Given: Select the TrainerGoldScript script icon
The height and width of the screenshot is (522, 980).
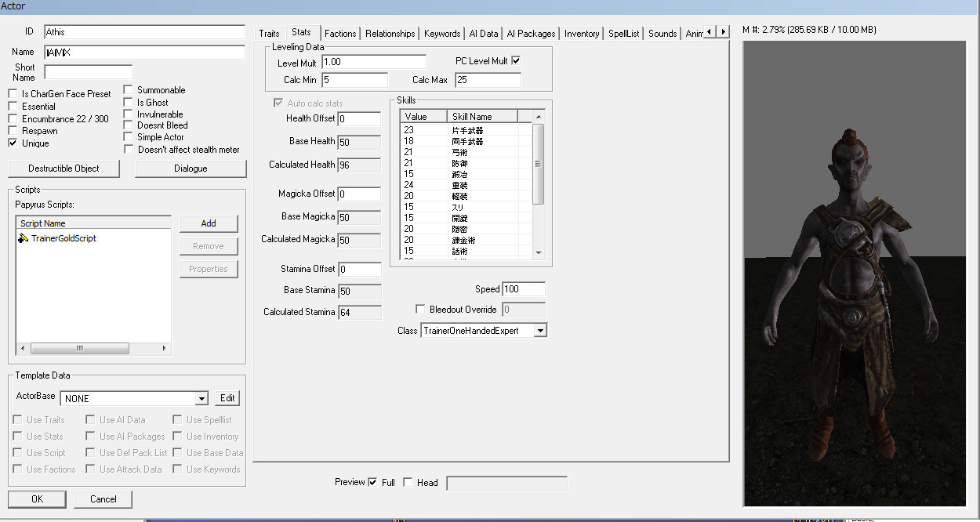Looking at the screenshot, I should (24, 238).
